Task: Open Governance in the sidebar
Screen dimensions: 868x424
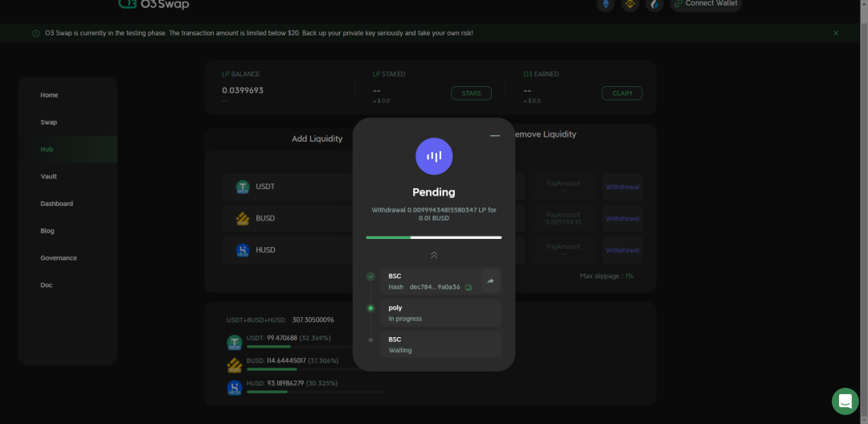Action: click(58, 258)
